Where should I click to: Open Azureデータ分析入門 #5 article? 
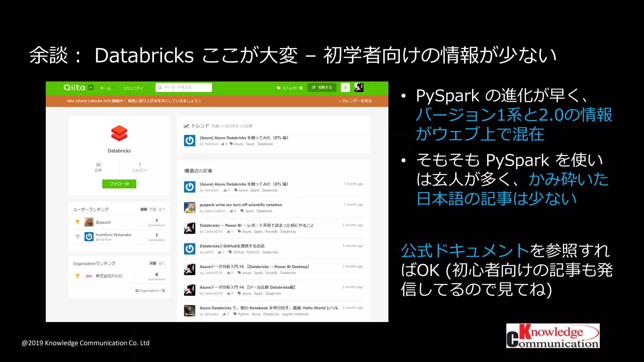(x=254, y=266)
